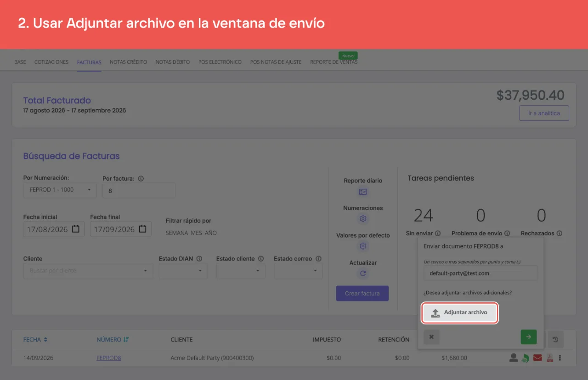The height and width of the screenshot is (380, 588).
Task: Switch to the BASE tab
Action: click(20, 62)
